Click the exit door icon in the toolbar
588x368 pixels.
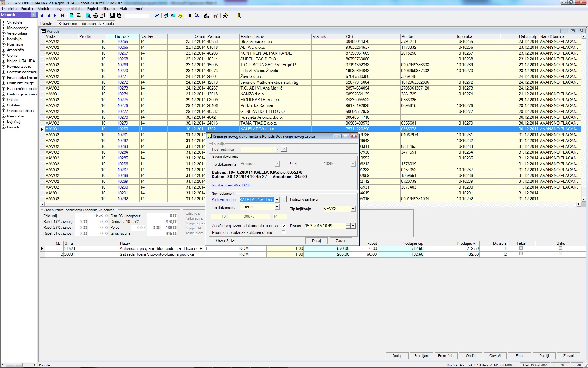click(239, 16)
